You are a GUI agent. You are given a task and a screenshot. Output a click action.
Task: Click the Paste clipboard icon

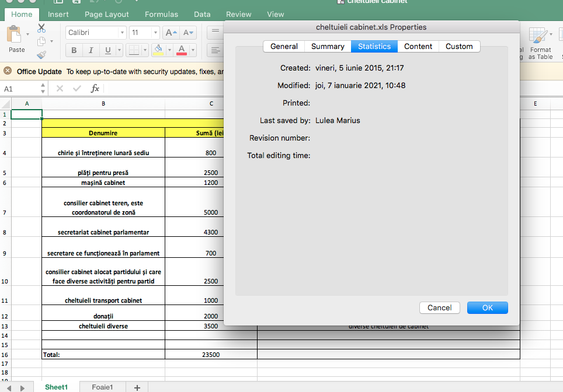(15, 34)
